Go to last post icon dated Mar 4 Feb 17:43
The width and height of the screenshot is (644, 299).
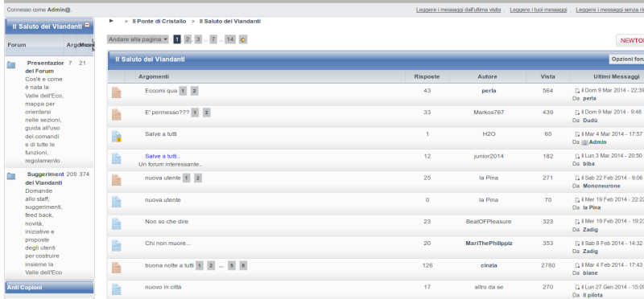(x=577, y=265)
